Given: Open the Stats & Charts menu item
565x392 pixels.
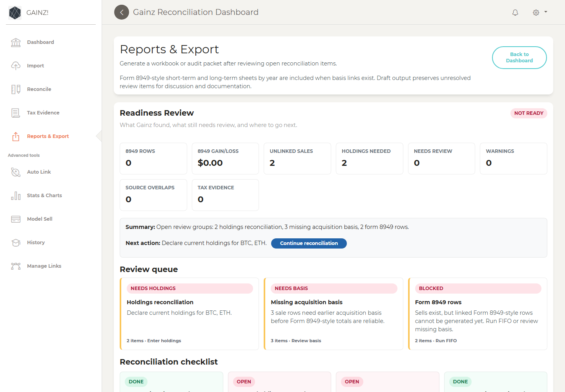Looking at the screenshot, I should 44,196.
